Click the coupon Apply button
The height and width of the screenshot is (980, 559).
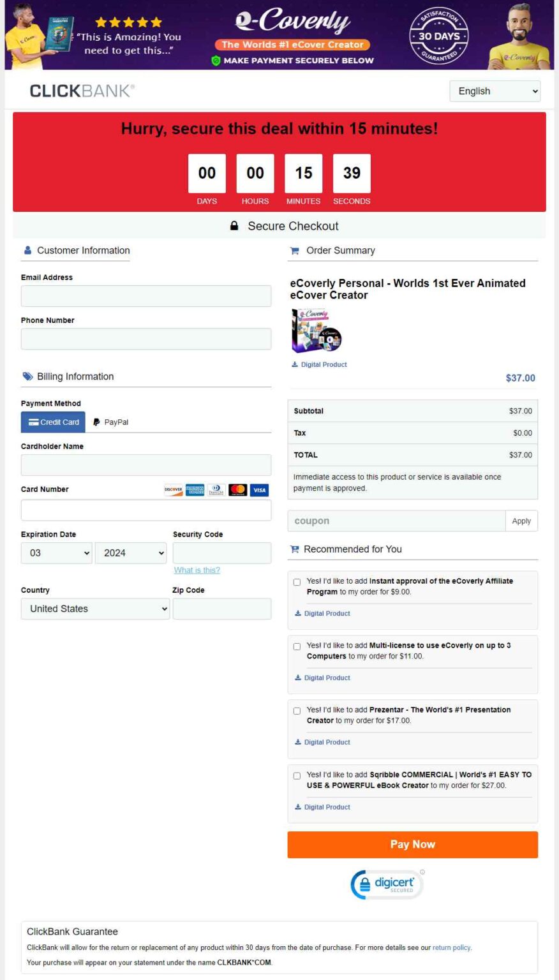(x=521, y=521)
